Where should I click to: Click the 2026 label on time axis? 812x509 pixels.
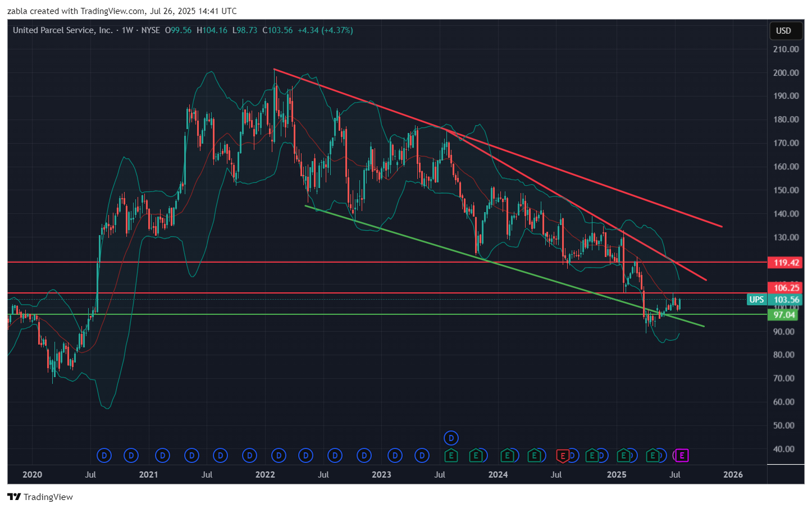point(733,475)
